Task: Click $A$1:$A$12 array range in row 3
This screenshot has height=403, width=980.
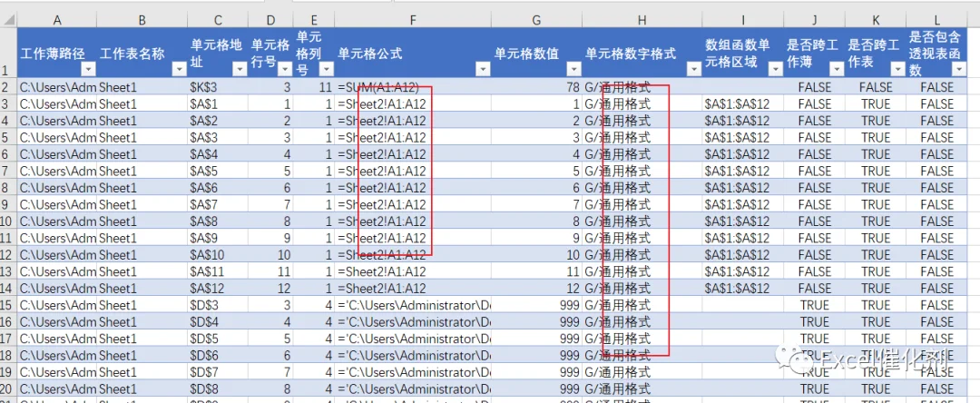Action: (740, 103)
